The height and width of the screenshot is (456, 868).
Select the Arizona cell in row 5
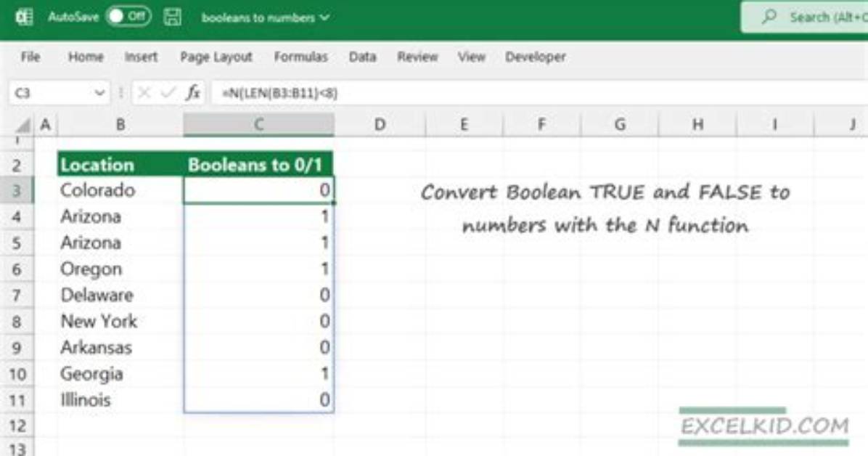(120, 243)
